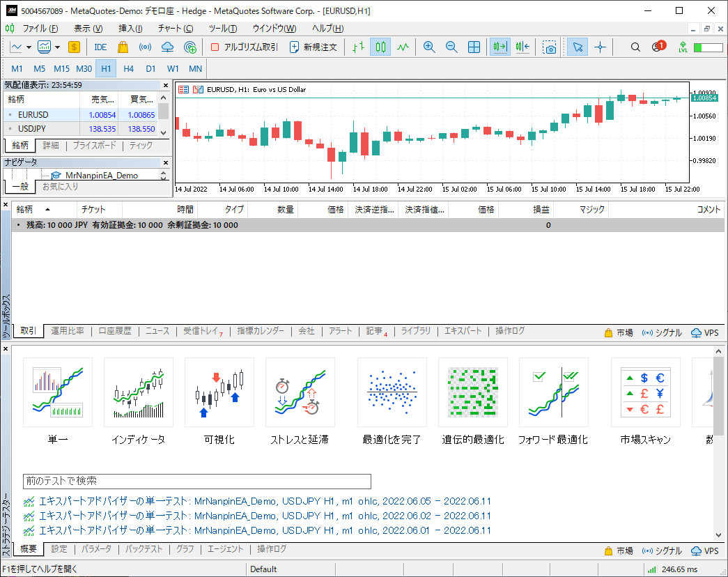This screenshot has height=577, width=728.
Task: Choose the 可視化 visual test mode
Action: tap(219, 402)
